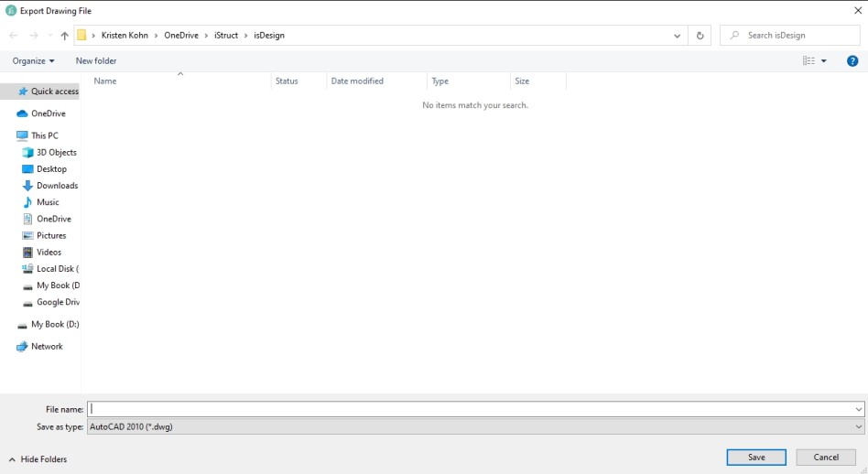Open Network in the navigation pane
868x474 pixels.
coord(47,347)
